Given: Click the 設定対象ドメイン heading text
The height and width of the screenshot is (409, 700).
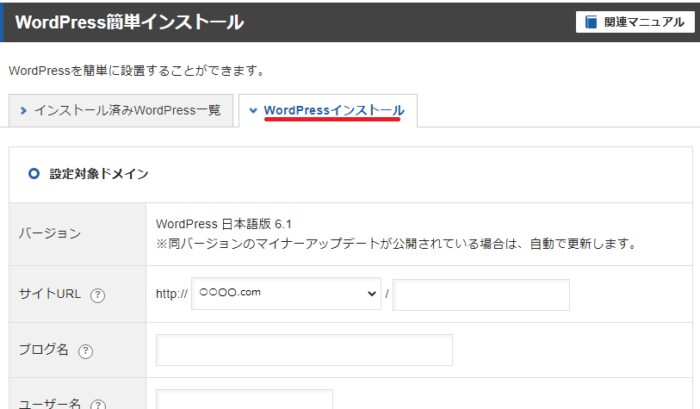Looking at the screenshot, I should coord(99,174).
